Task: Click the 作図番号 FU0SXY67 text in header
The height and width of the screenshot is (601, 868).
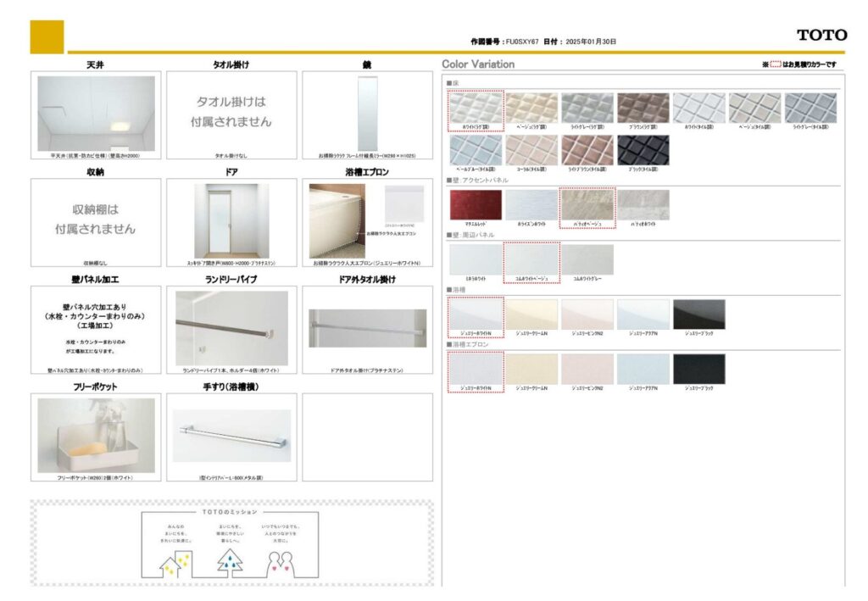Action: pyautogui.click(x=504, y=41)
